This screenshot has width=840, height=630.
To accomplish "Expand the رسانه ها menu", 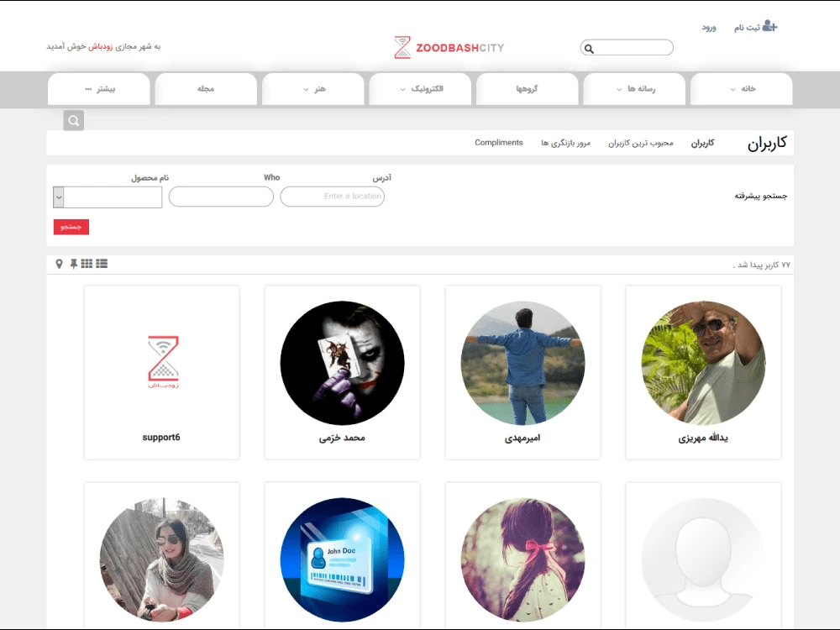I will (x=634, y=89).
